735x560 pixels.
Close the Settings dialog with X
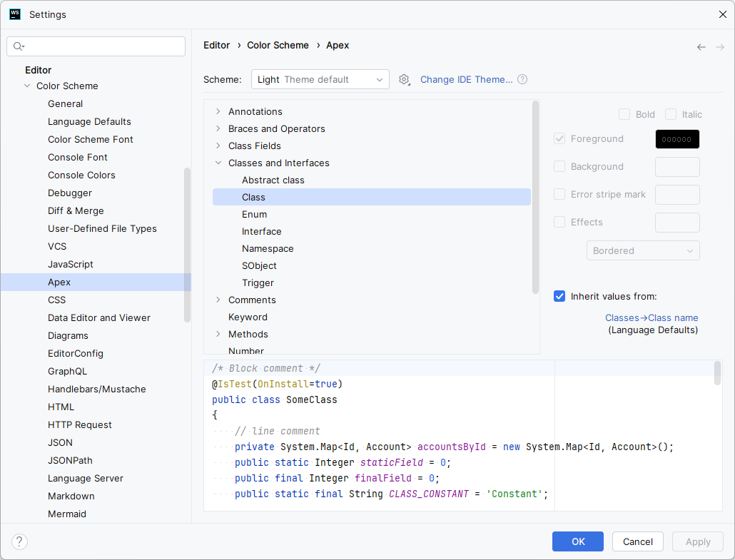tap(722, 14)
